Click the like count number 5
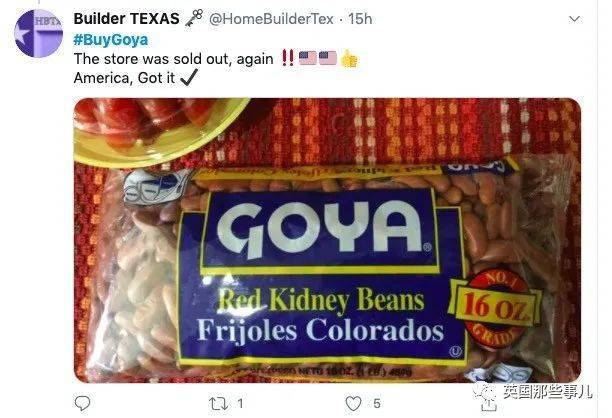 [x=377, y=404]
